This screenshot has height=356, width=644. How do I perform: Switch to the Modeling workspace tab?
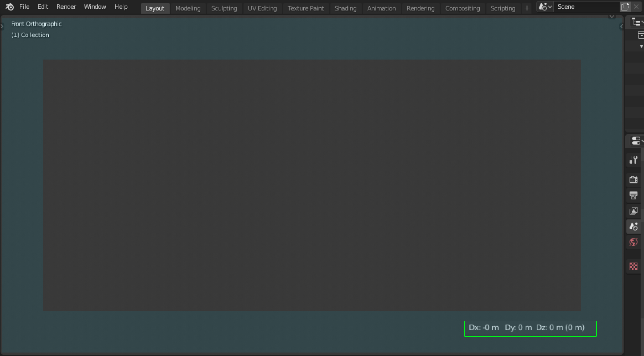click(x=188, y=8)
